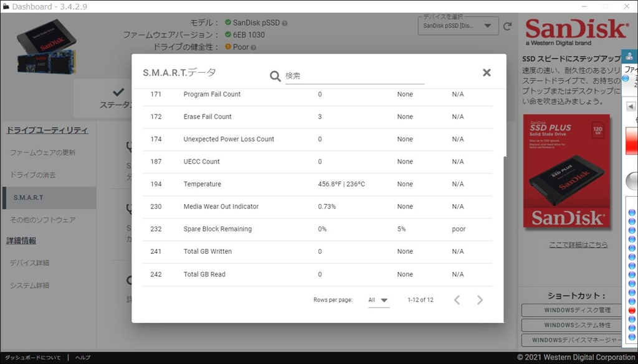Close the S.M.A.R.T. data dialog
This screenshot has width=638, height=364.
pyautogui.click(x=487, y=73)
